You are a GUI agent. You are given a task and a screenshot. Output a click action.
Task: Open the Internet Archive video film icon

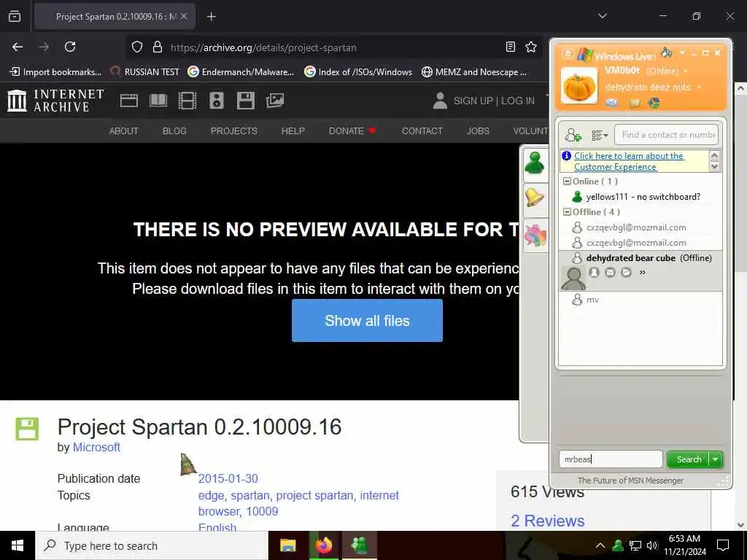click(x=187, y=101)
